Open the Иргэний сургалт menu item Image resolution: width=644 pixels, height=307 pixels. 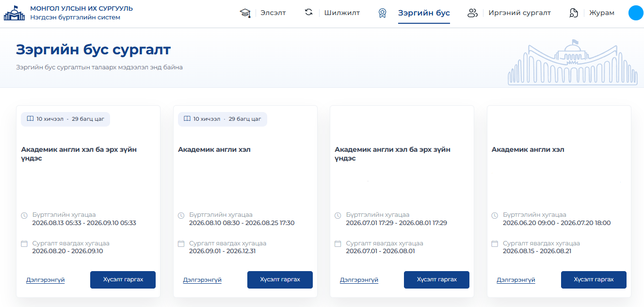click(x=519, y=13)
